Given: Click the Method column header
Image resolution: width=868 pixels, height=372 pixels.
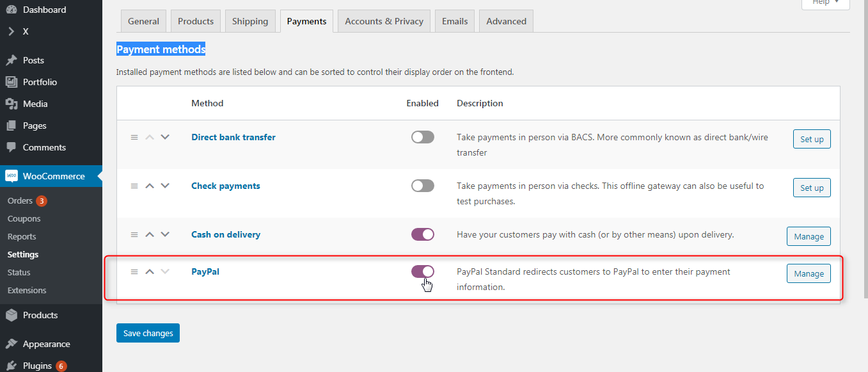Looking at the screenshot, I should click(207, 103).
